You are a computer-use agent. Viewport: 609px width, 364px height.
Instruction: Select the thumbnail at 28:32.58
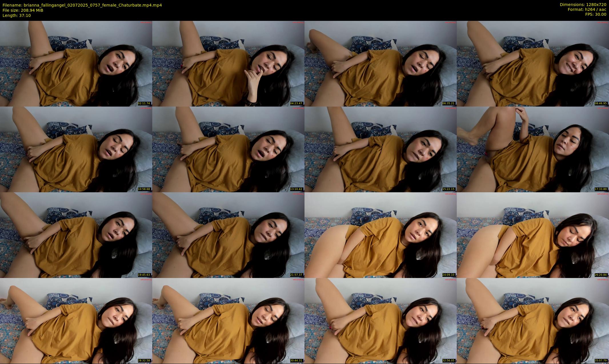[76, 321]
